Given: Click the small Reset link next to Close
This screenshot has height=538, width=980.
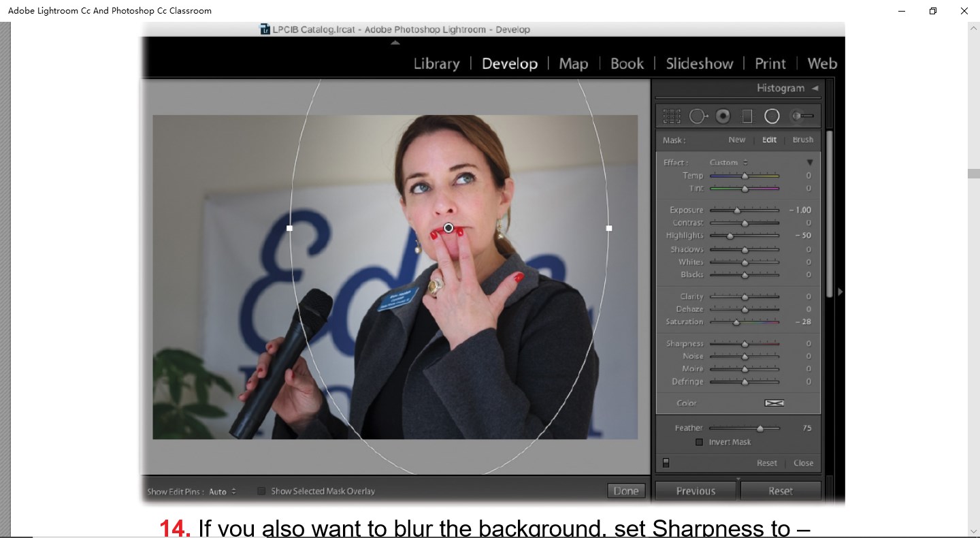Looking at the screenshot, I should click(767, 463).
